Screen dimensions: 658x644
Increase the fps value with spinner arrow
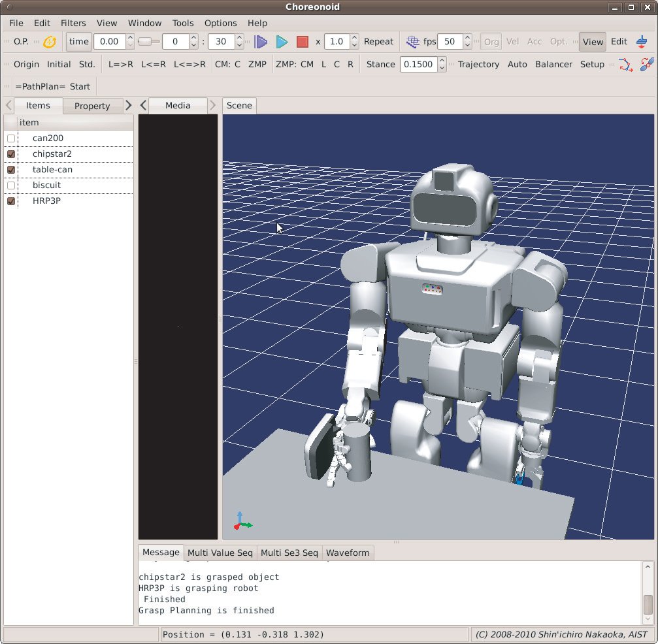467,38
